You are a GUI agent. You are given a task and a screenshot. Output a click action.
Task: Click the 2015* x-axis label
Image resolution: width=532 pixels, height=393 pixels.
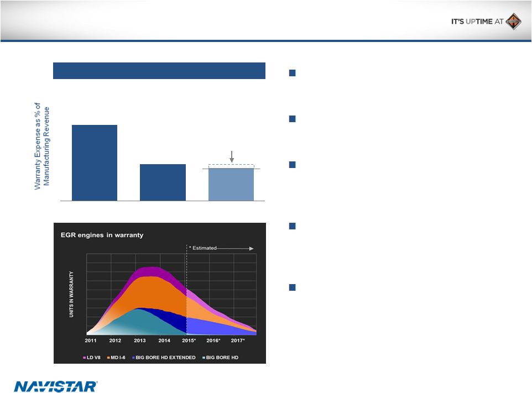(189, 340)
